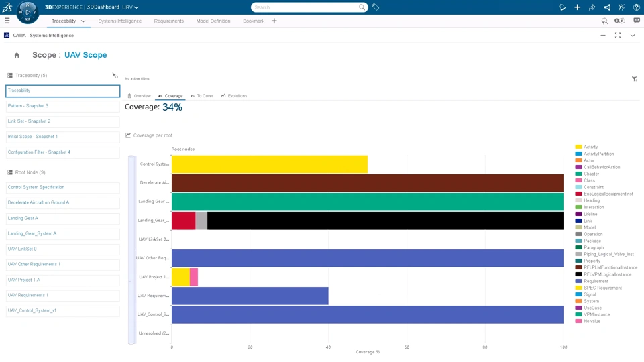Select Landing_Gear_System A root node

(63, 233)
